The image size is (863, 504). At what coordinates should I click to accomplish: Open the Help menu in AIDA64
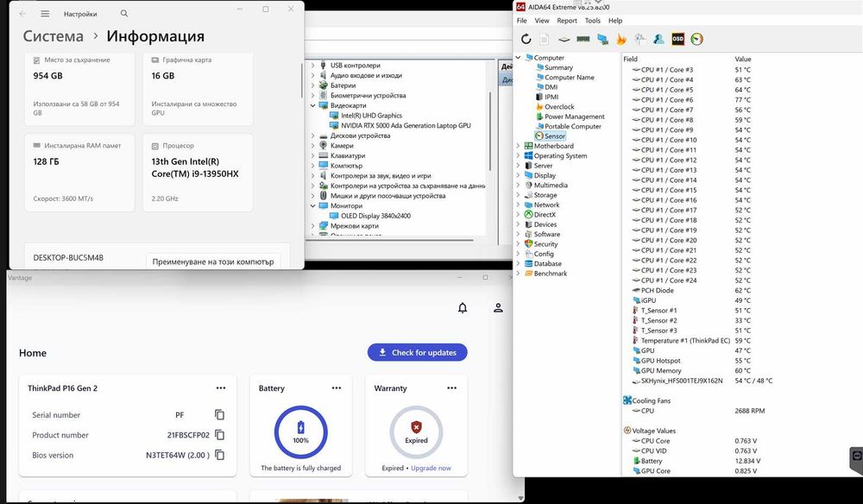[x=615, y=21]
